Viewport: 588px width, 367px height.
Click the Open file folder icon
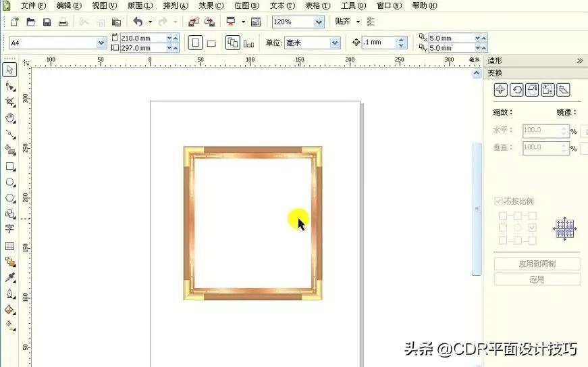pyautogui.click(x=31, y=22)
